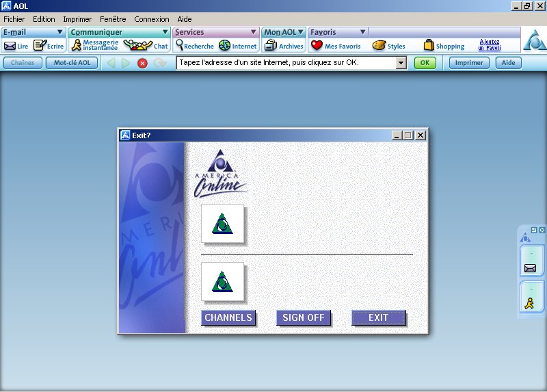Close the Exit? dialog window
Image resolution: width=547 pixels, height=392 pixels.
[421, 135]
